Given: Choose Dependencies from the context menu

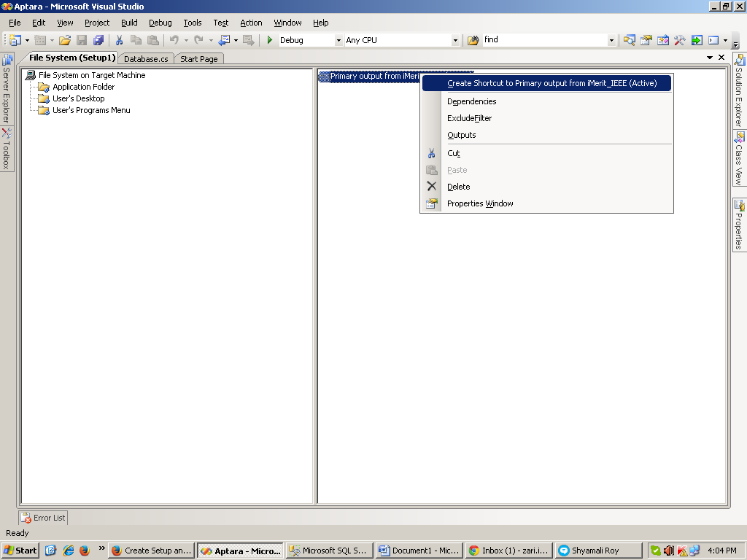Looking at the screenshot, I should (x=547, y=101).
